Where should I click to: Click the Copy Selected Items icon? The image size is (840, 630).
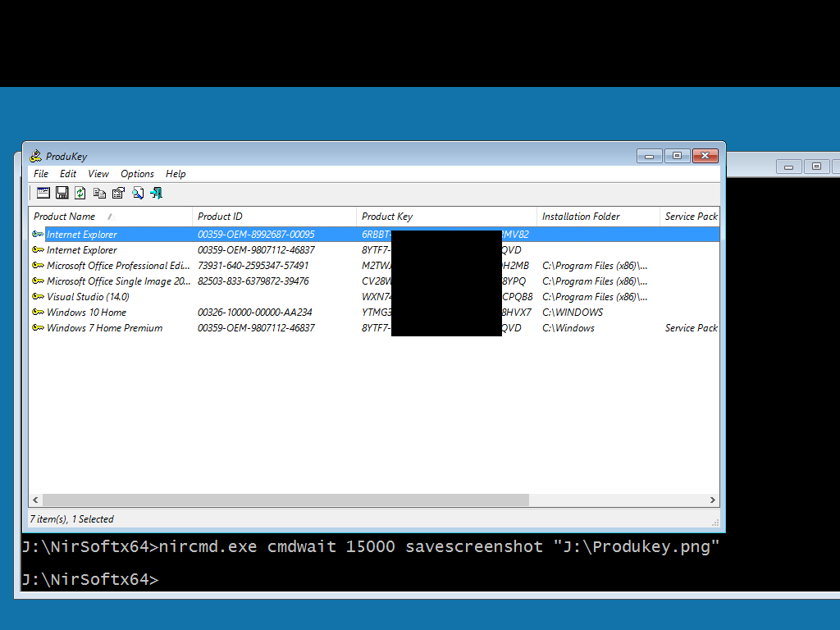[x=99, y=193]
